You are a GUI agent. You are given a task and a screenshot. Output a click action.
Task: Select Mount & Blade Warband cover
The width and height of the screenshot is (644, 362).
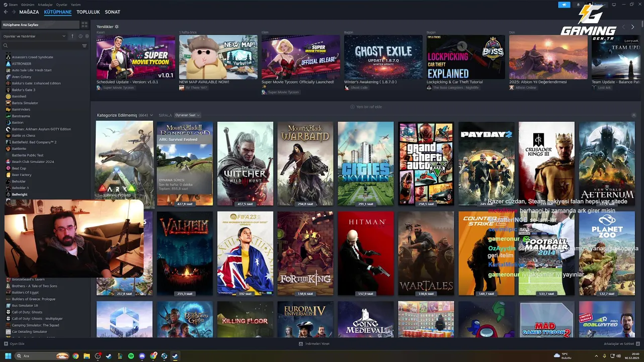point(305,163)
